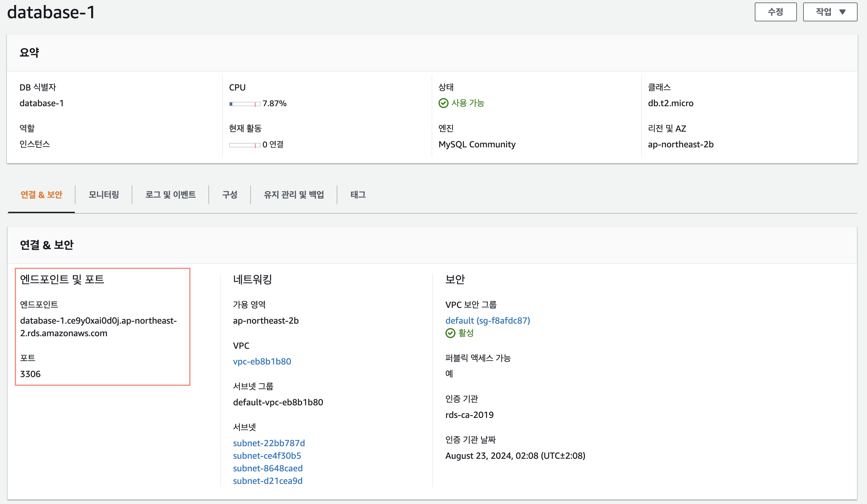This screenshot has width=867, height=504.
Task: Open the subnet-8648caed link
Action: [x=268, y=468]
